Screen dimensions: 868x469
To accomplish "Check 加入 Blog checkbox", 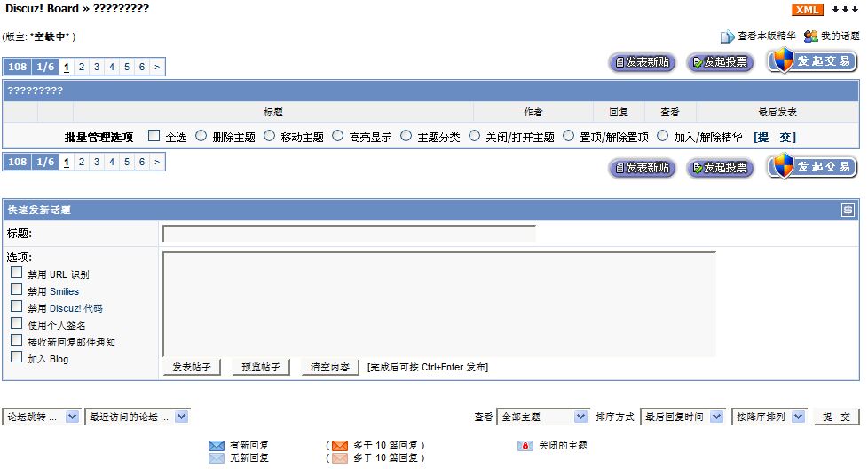I will (17, 356).
